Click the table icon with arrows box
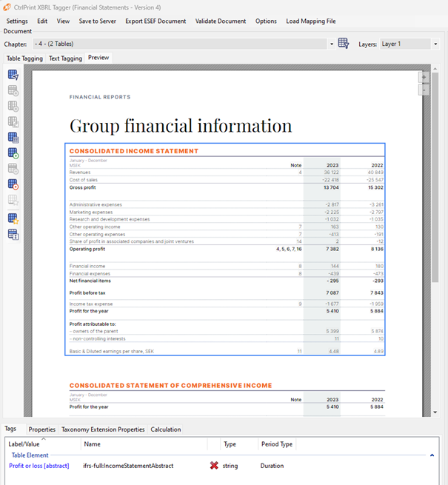Image resolution: width=448 pixels, height=485 pixels. coord(13,235)
